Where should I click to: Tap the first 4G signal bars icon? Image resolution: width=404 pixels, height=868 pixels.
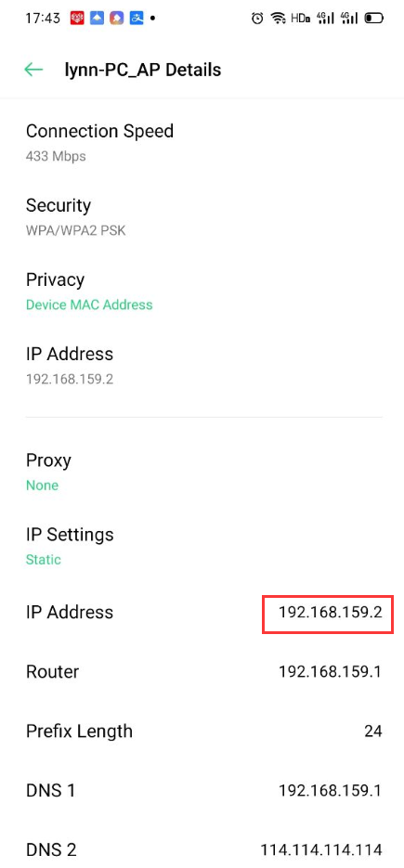pos(325,19)
